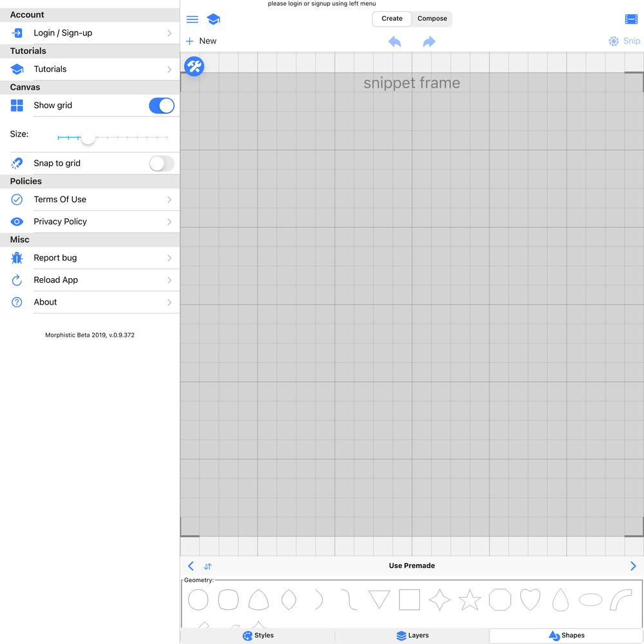Click the Privacy Policy eye icon
The width and height of the screenshot is (644, 644).
(17, 222)
